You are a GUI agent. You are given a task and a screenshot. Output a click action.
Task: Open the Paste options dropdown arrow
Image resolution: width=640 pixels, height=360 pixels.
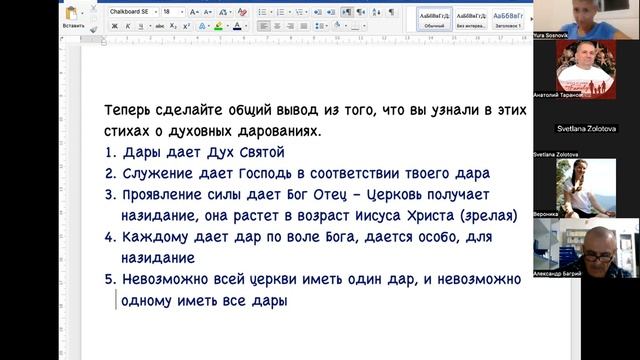(82, 13)
